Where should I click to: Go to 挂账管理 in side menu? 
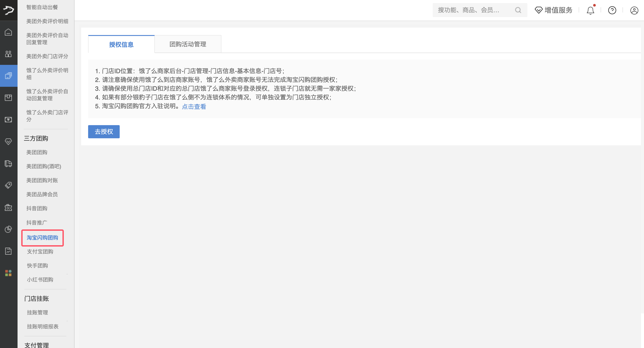tap(37, 312)
